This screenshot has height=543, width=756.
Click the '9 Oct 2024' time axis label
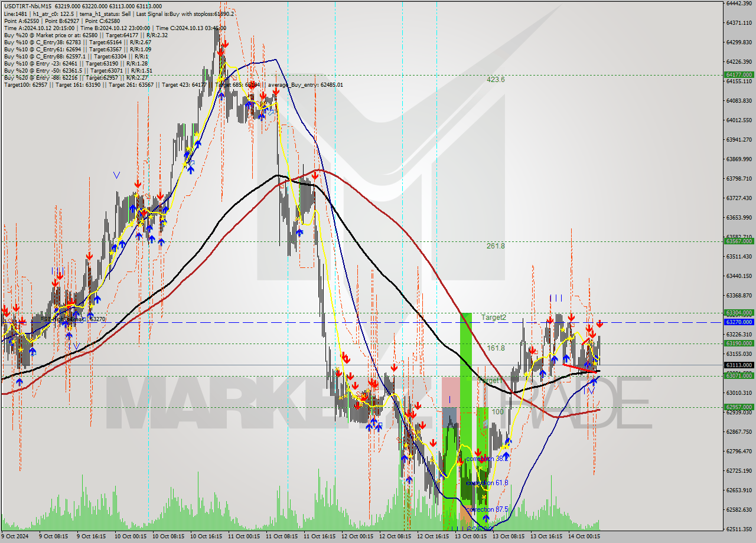point(15,537)
